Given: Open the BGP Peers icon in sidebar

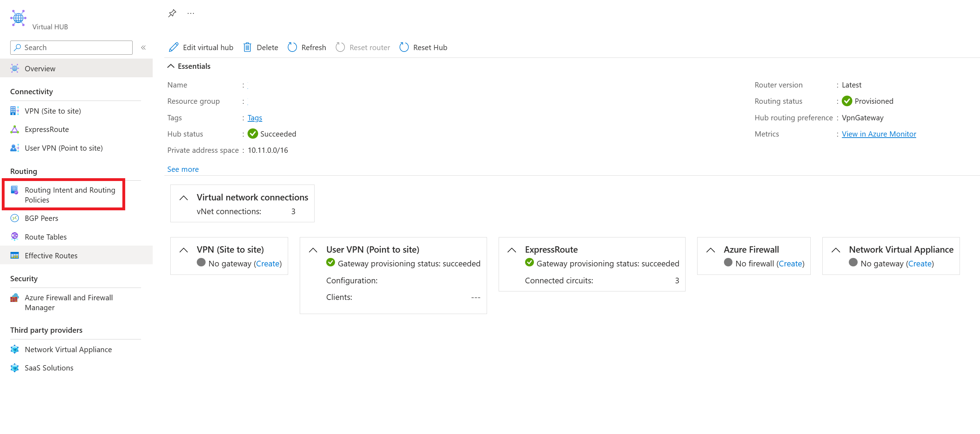Looking at the screenshot, I should tap(14, 218).
